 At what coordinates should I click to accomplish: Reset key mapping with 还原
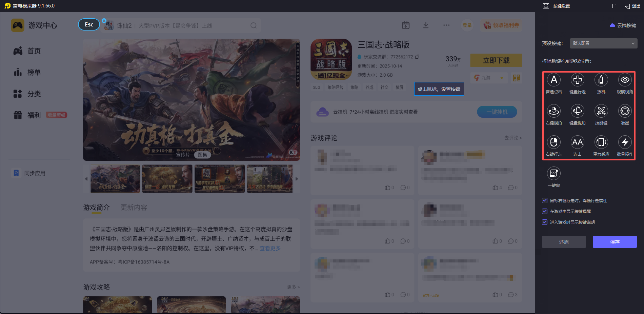click(564, 242)
